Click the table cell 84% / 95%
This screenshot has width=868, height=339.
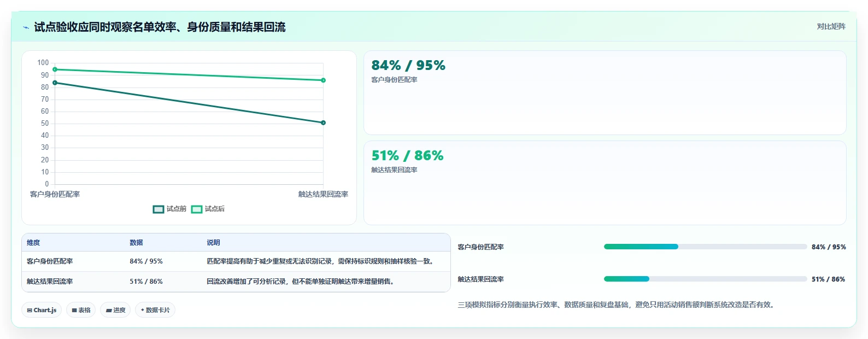tap(146, 261)
